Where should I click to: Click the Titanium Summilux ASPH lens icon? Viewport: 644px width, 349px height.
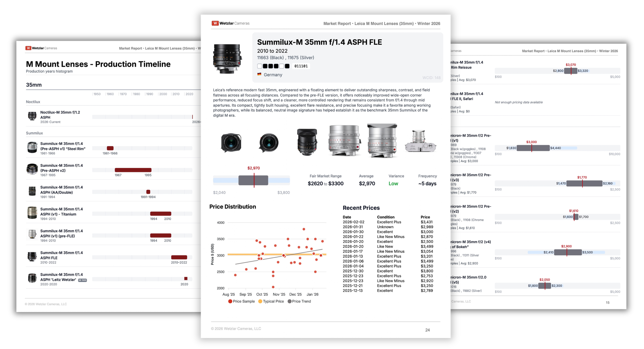pyautogui.click(x=32, y=213)
